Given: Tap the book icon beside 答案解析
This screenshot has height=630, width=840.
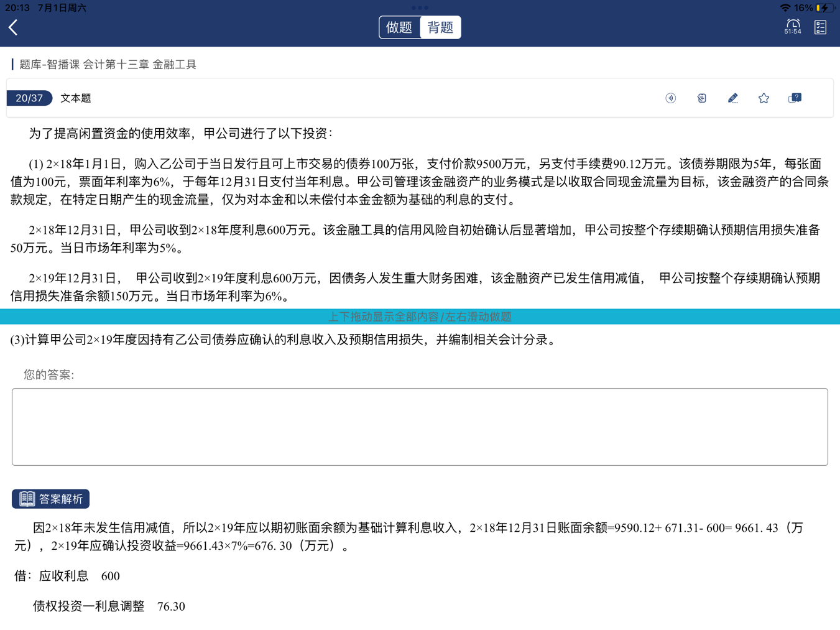Looking at the screenshot, I should tap(27, 499).
